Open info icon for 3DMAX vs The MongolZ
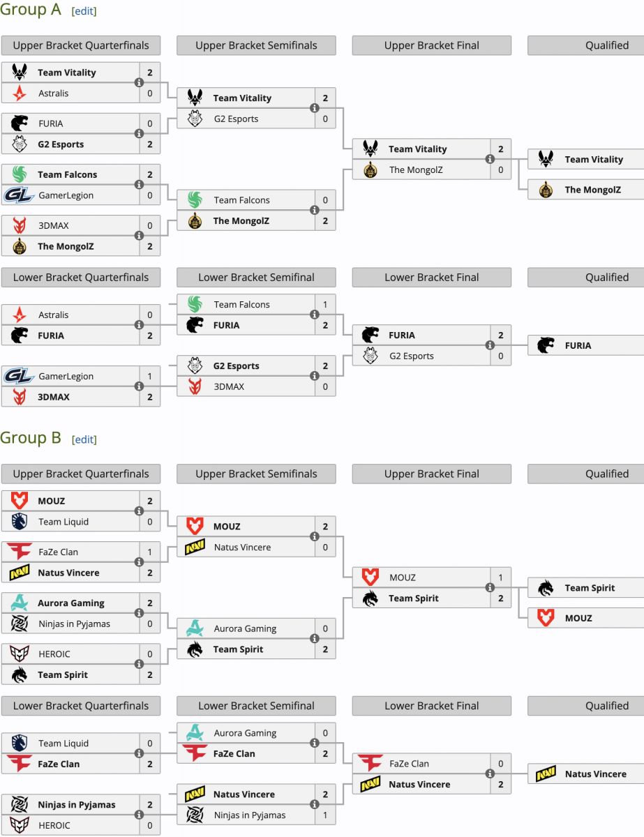The image size is (644, 837). point(139,236)
